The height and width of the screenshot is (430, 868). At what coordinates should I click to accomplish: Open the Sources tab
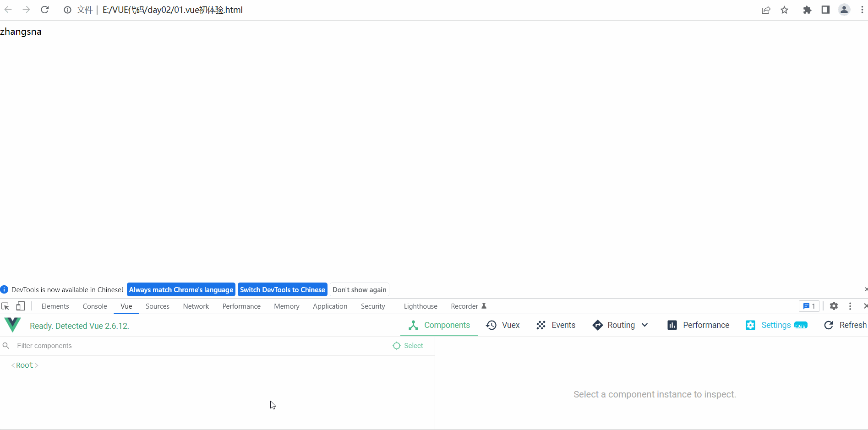click(x=158, y=306)
